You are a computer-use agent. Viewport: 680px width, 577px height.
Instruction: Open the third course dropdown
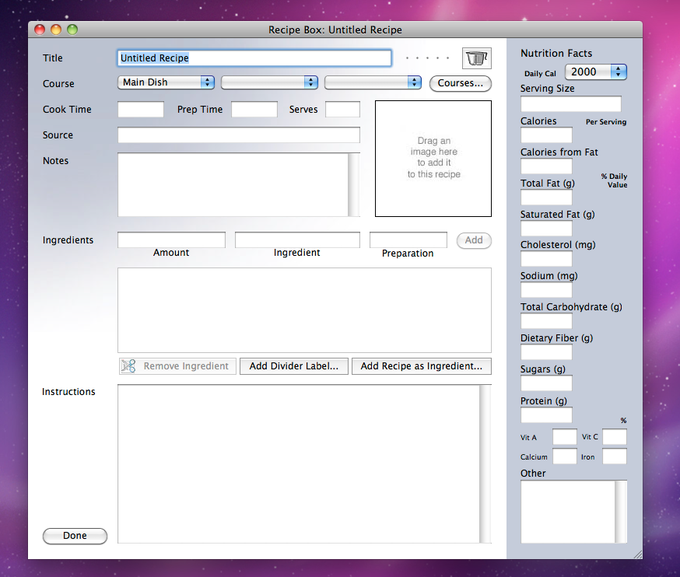(x=373, y=82)
